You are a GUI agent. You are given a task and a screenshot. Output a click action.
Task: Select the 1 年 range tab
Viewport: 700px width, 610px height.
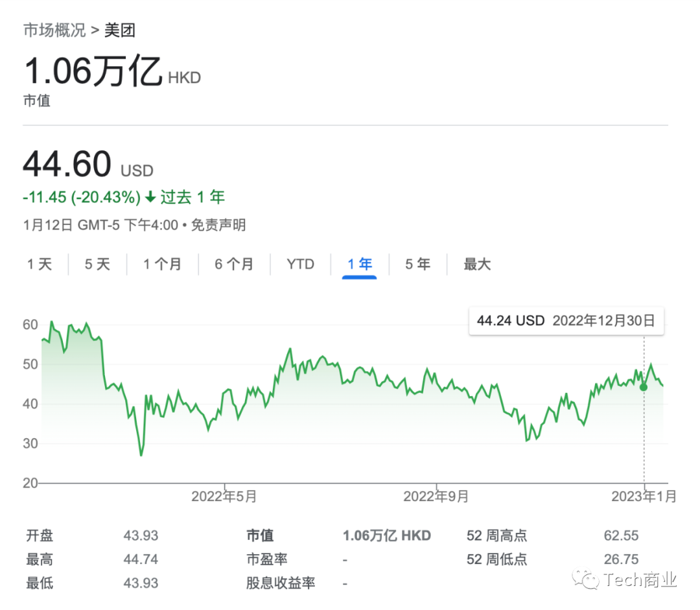click(360, 264)
